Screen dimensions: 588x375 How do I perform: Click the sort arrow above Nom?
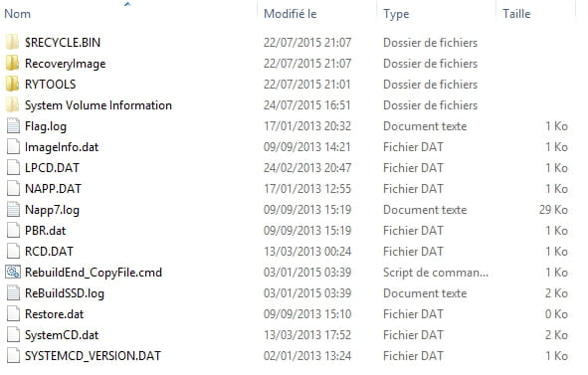point(127,4)
